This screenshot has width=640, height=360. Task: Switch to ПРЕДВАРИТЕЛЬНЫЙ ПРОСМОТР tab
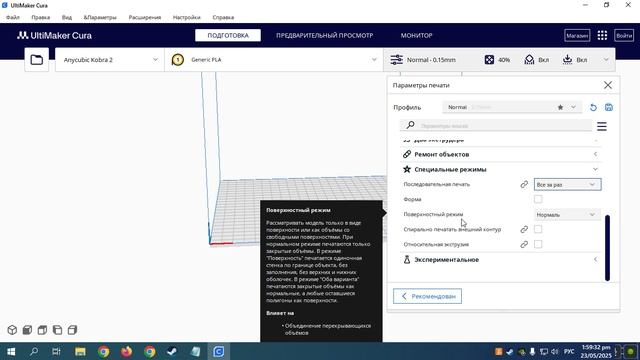324,36
